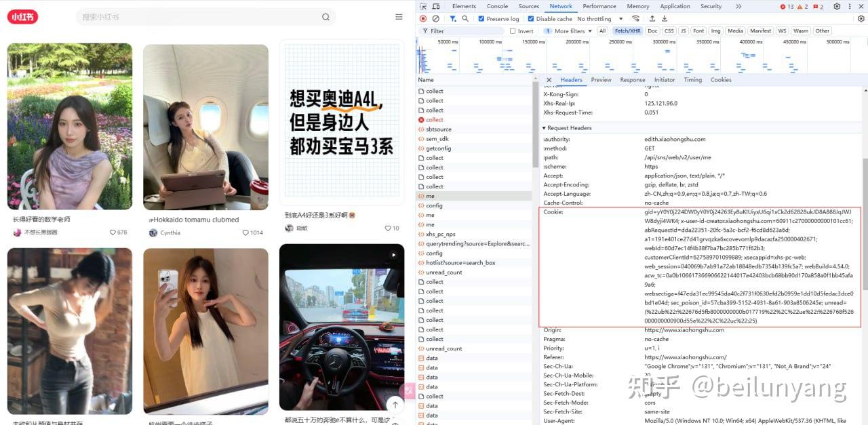Like the A4 post with 10 likes

click(x=388, y=228)
